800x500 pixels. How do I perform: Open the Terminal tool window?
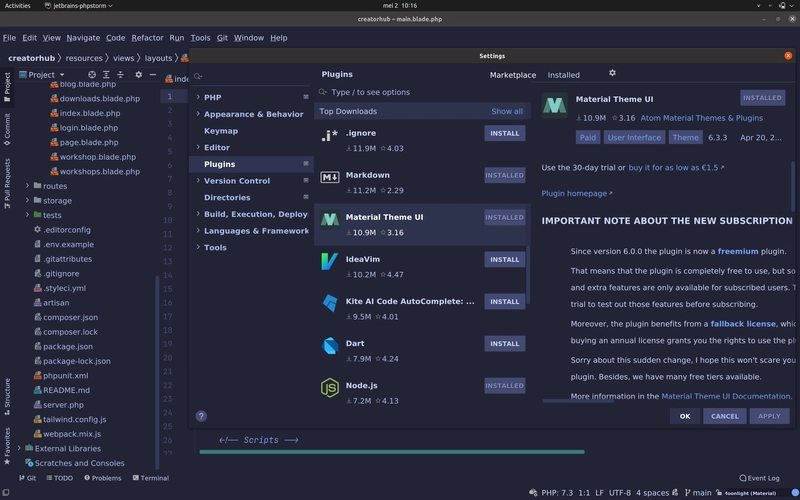tap(151, 478)
